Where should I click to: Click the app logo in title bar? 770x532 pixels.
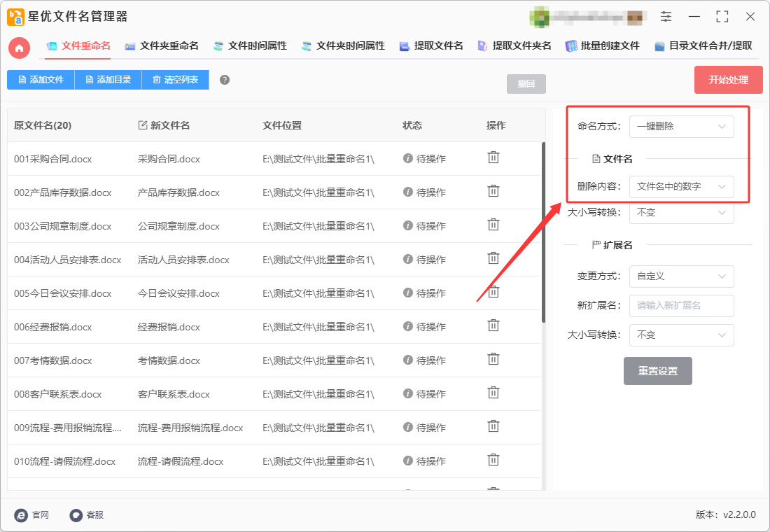click(15, 17)
